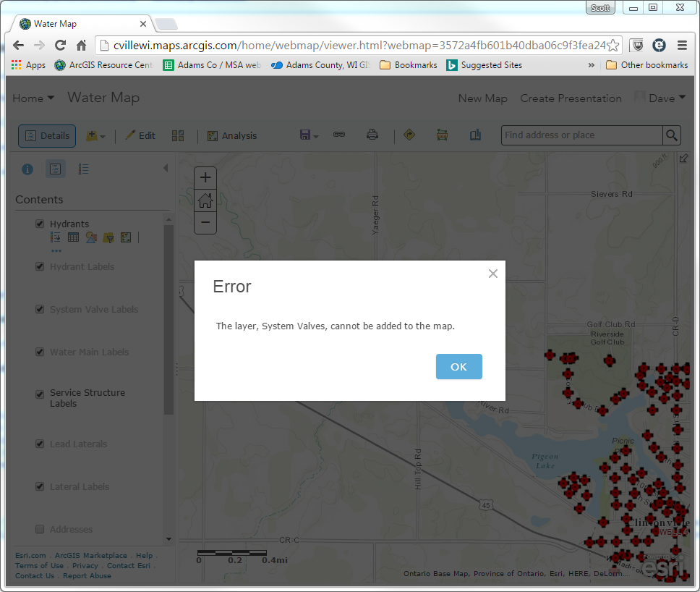Toggle Water Main Labels checkbox
Image resolution: width=700 pixels, height=592 pixels.
pos(40,352)
